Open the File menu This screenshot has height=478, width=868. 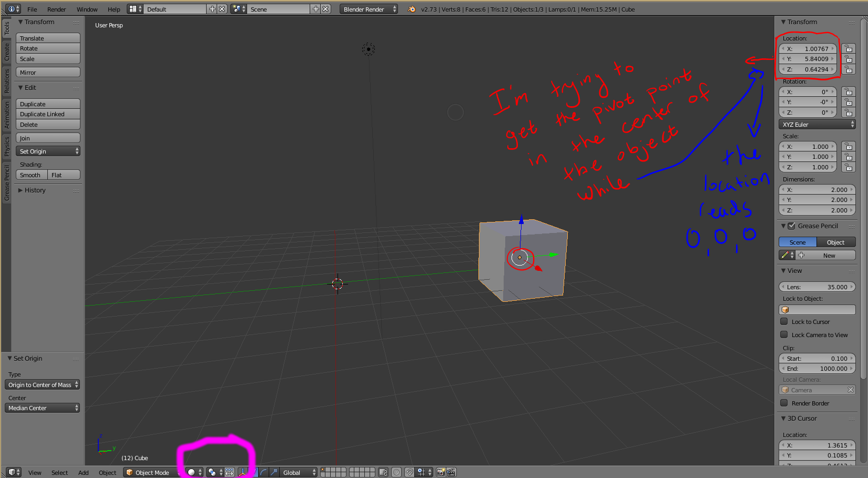click(32, 9)
